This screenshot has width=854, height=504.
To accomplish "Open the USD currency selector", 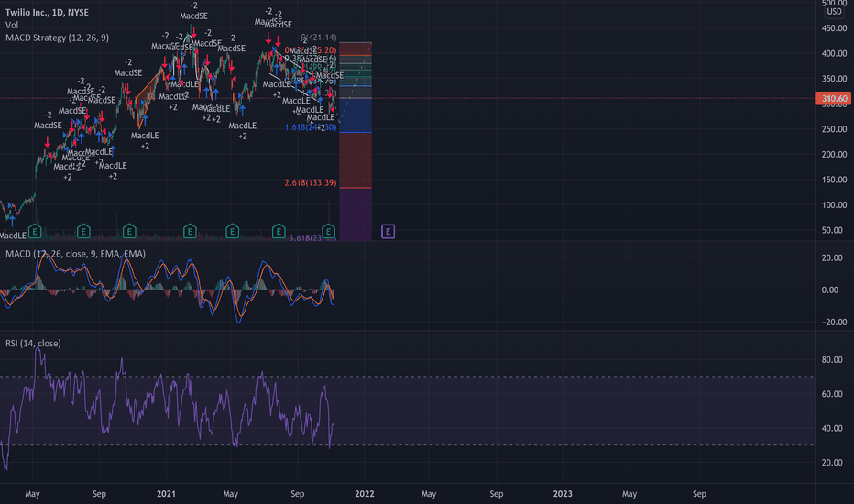I will coord(834,11).
